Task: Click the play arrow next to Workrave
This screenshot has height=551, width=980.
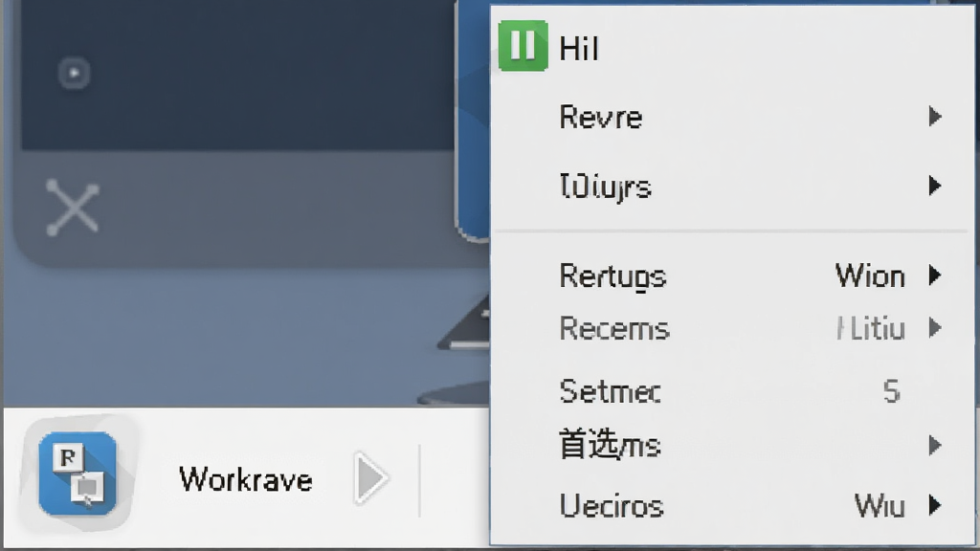Action: [371, 478]
